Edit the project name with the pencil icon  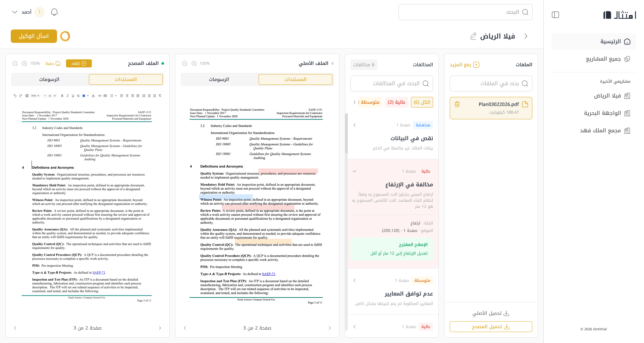point(473,36)
